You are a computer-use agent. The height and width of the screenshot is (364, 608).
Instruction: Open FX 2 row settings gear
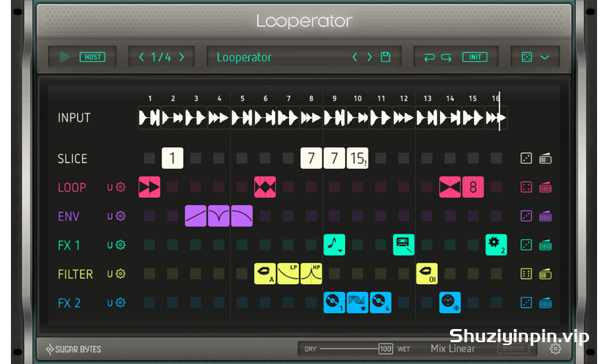[121, 302]
